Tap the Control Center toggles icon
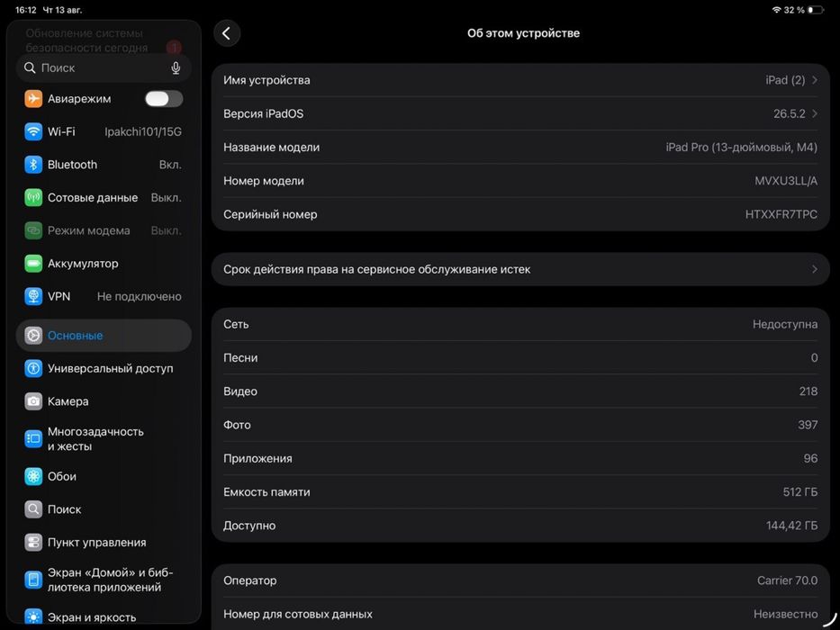Screen dimensions: 840x630 33,542
